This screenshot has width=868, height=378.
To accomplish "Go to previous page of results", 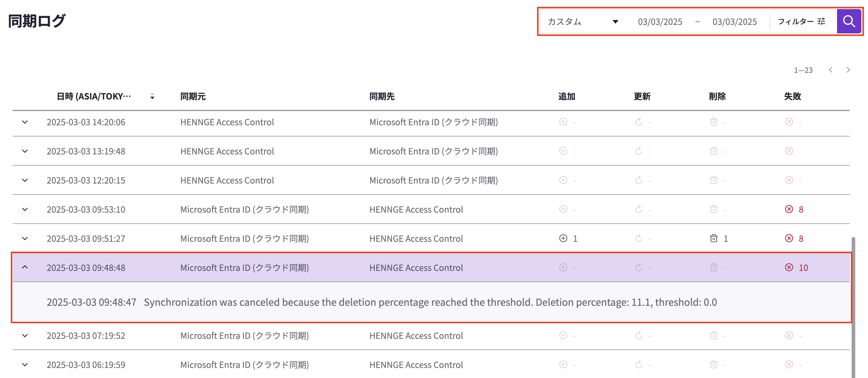I will pos(831,70).
